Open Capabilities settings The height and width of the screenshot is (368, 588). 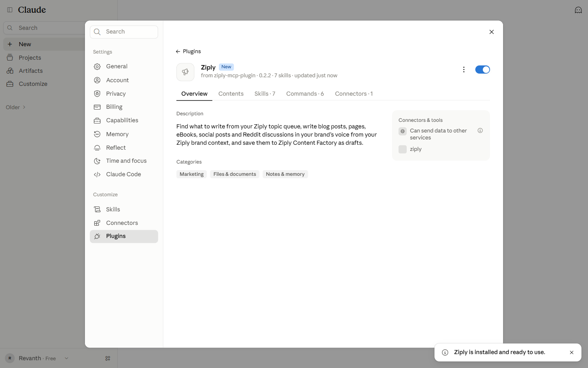pyautogui.click(x=124, y=121)
